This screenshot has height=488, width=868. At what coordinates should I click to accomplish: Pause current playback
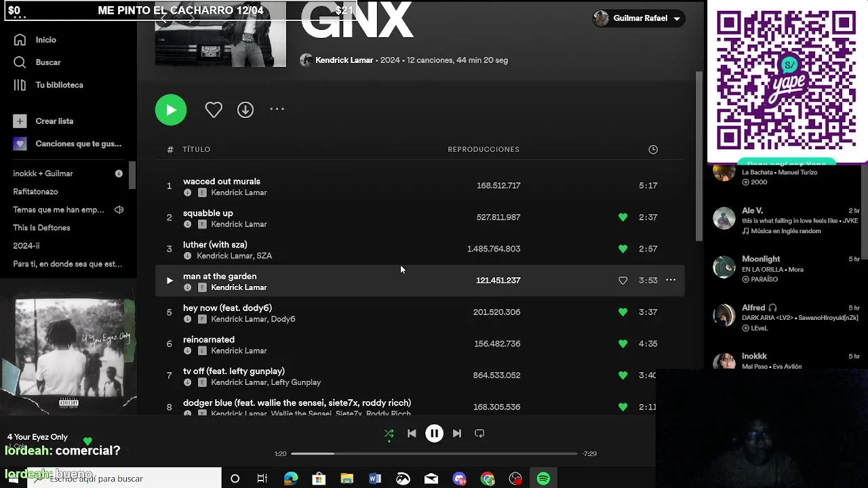click(434, 433)
